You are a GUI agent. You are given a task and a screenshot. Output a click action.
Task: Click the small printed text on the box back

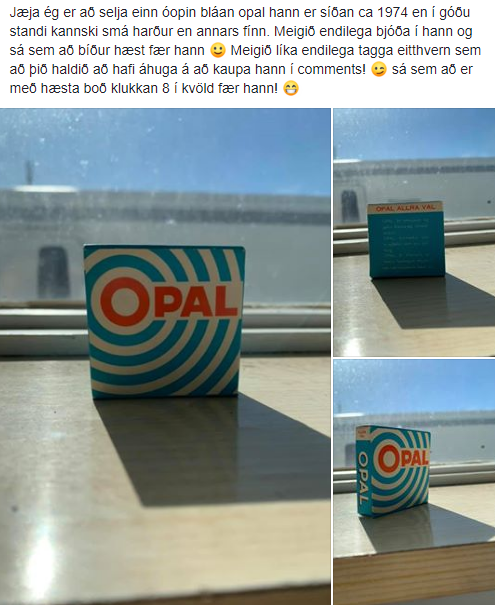[x=405, y=243]
